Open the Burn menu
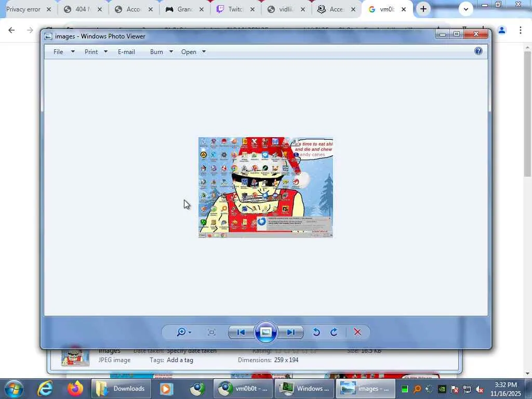This screenshot has width=532, height=399. pos(156,52)
